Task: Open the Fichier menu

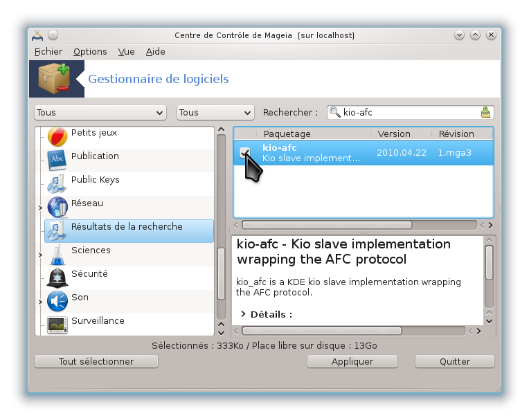Action: 48,52
